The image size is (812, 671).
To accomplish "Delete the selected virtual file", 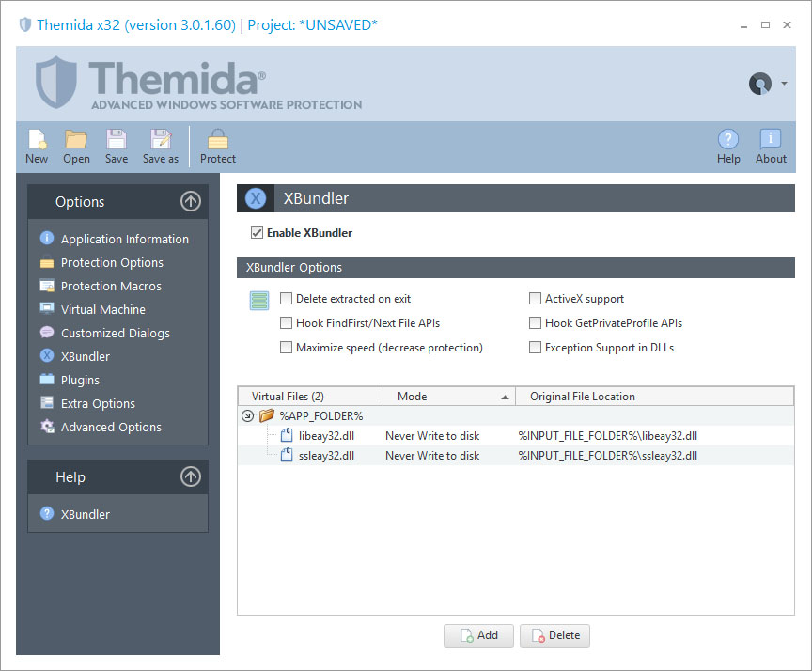I will click(x=554, y=635).
